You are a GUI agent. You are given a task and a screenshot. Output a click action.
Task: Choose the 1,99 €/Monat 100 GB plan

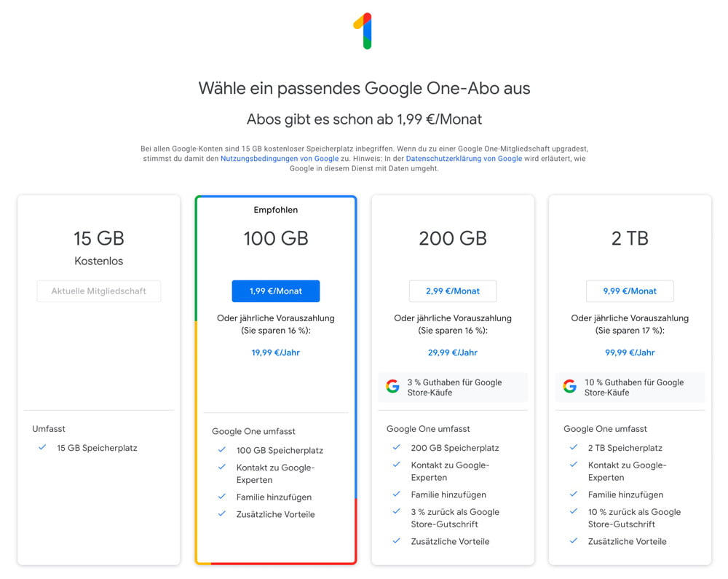point(276,291)
